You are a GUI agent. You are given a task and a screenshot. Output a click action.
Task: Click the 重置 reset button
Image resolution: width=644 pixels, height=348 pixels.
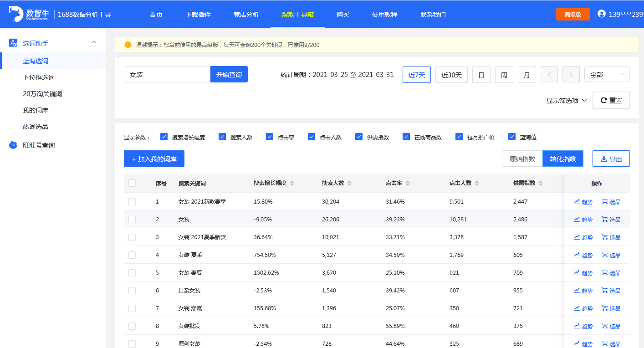(x=611, y=100)
